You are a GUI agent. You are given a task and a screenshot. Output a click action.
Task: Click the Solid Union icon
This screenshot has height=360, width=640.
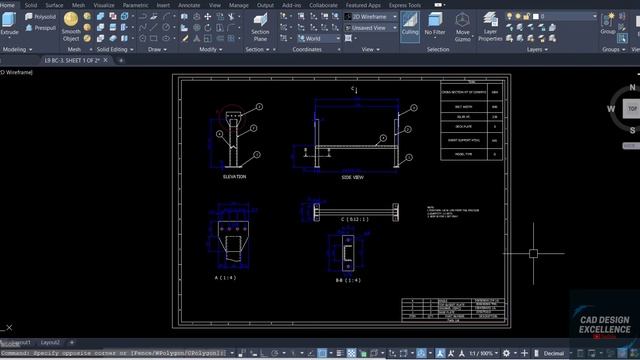pyautogui.click(x=100, y=17)
